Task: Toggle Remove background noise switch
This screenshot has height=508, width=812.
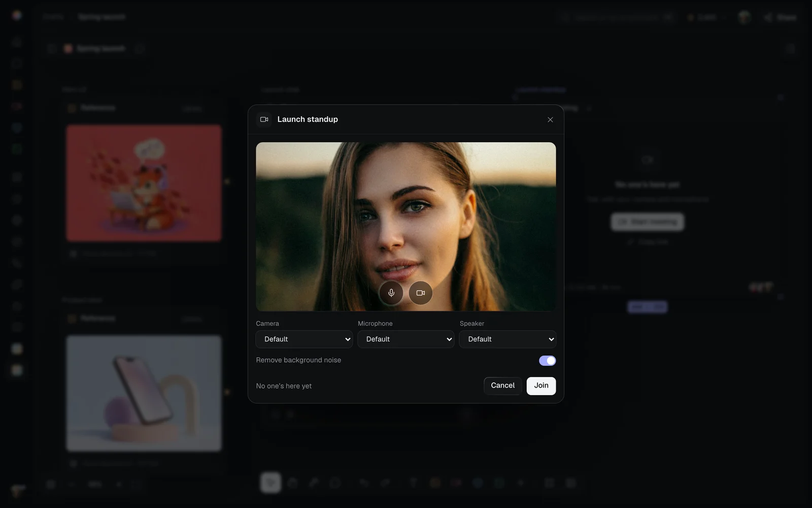Action: click(547, 361)
